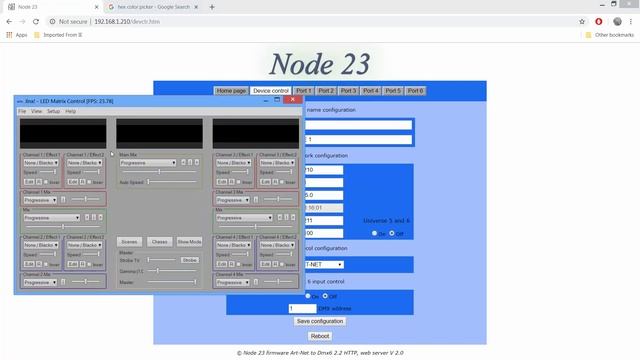Open Channel 1 Effect 2 effect dropdown
This screenshot has height=360, width=640.
84,162
